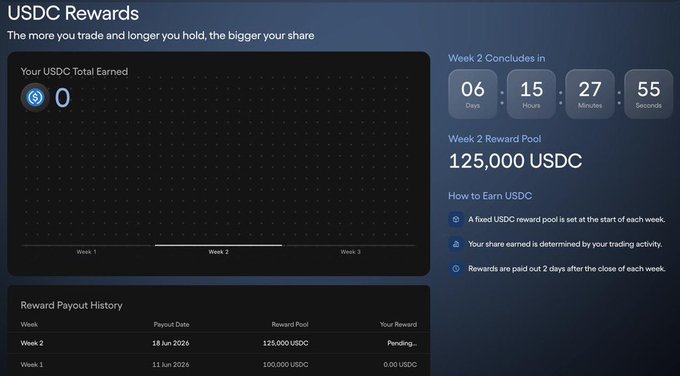
Task: Click the 'Week' column header
Action: tap(29, 324)
